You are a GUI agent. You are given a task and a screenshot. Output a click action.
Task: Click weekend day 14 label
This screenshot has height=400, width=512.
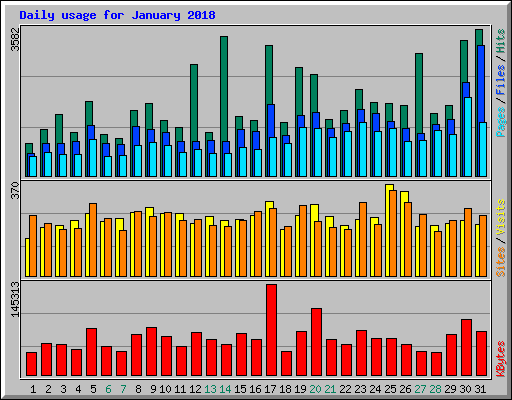click(225, 389)
